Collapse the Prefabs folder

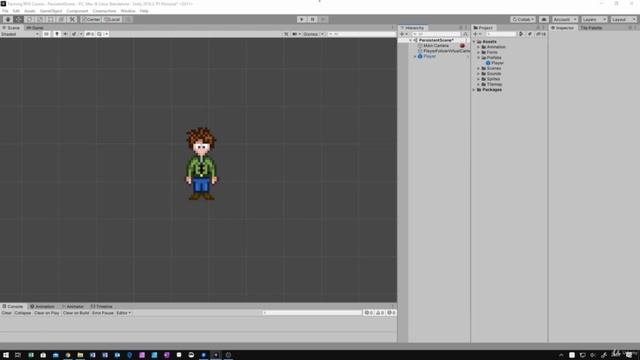[479, 58]
